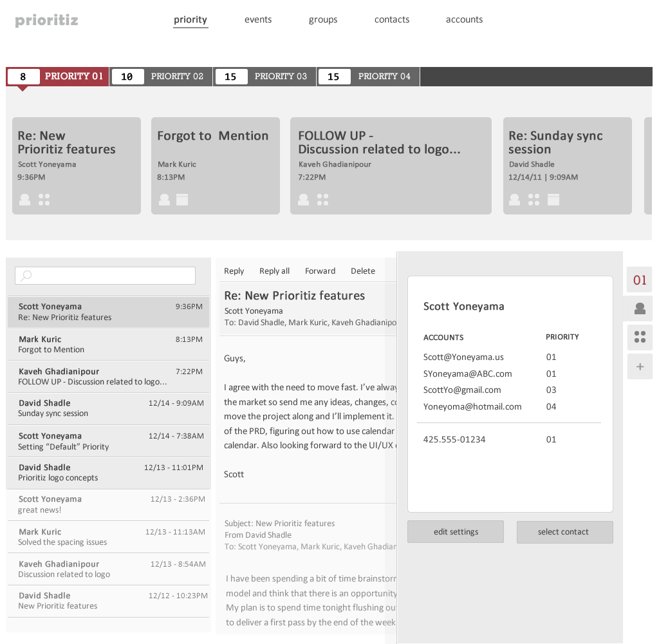Click the 10 count badge on PRIORITY 02

(x=127, y=77)
